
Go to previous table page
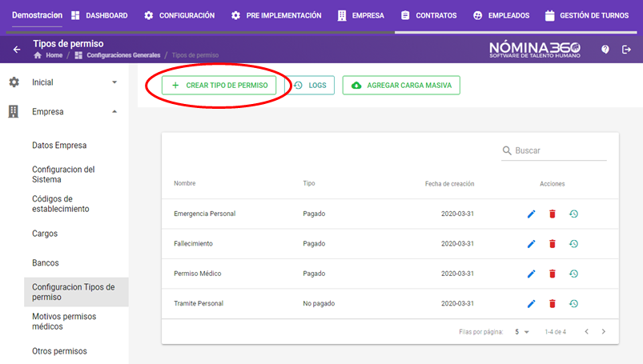click(586, 332)
